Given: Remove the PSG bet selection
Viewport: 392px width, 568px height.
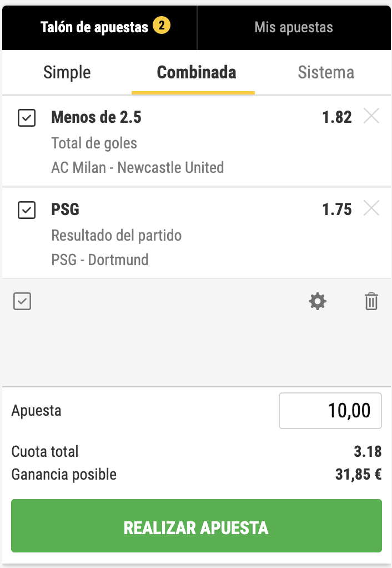Looking at the screenshot, I should click(371, 208).
